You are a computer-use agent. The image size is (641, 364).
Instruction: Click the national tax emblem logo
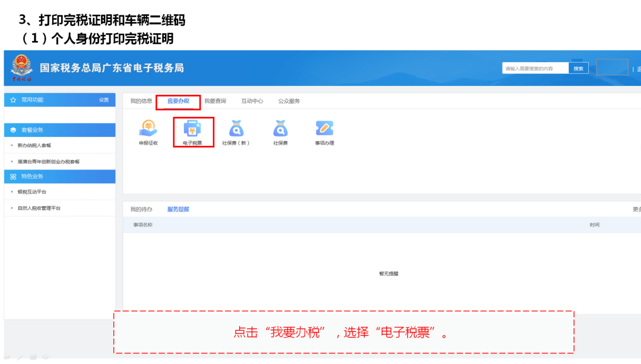point(21,68)
